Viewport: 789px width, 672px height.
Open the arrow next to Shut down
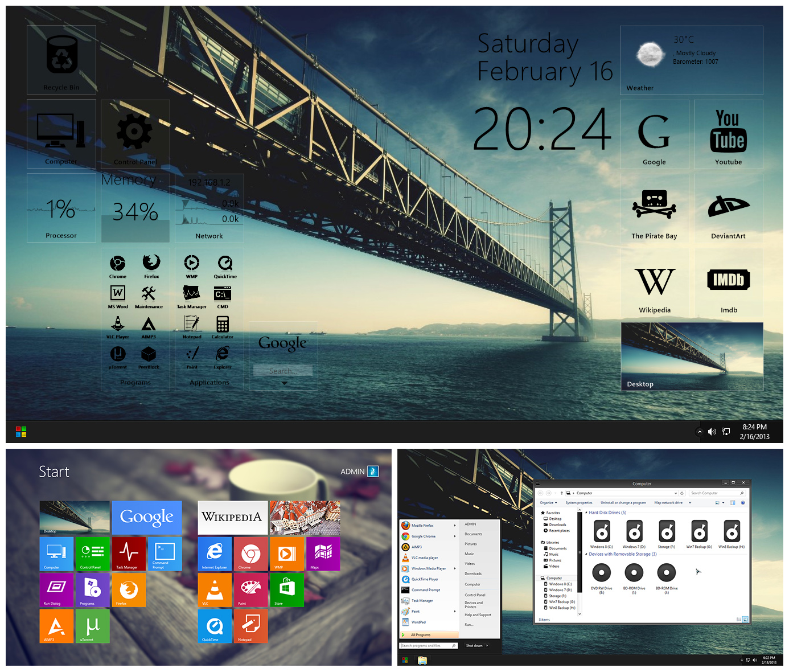[x=487, y=646]
